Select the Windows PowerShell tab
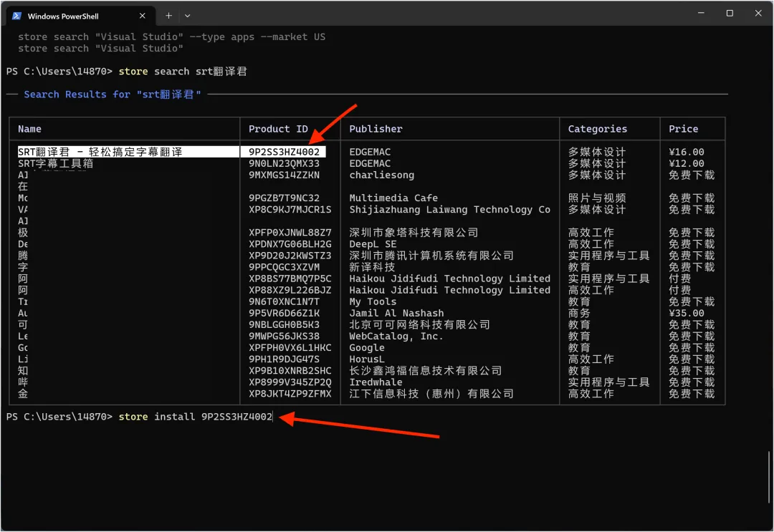The height and width of the screenshot is (532, 774). [80, 16]
